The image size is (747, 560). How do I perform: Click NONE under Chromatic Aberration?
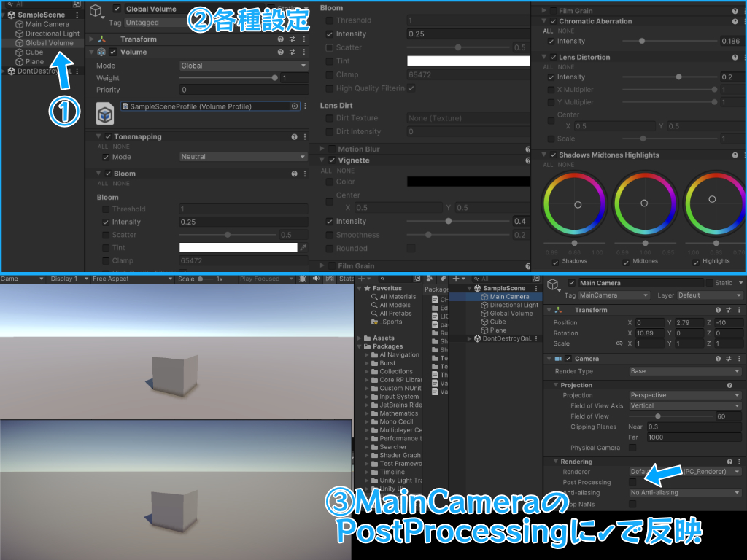pos(566,31)
